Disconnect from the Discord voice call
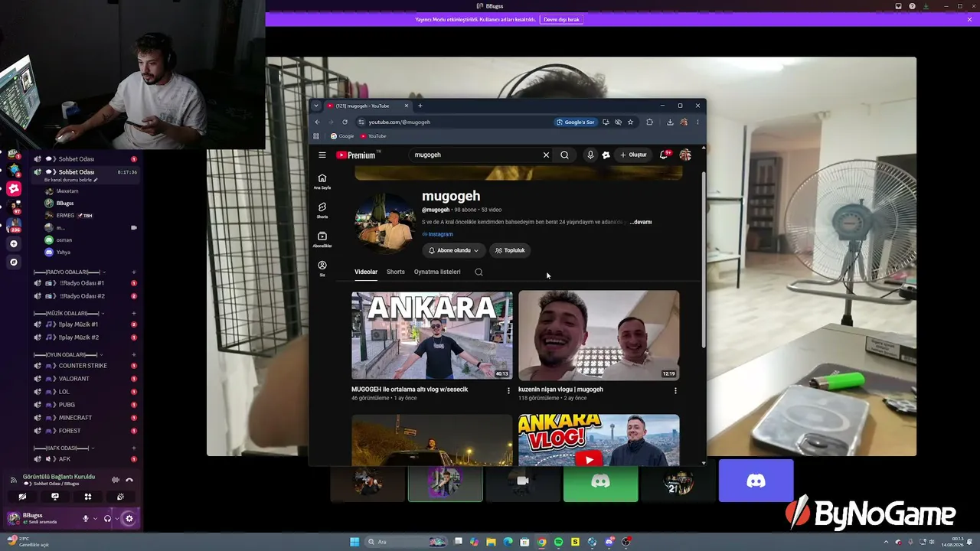Viewport: 980px width, 551px height. click(x=129, y=480)
